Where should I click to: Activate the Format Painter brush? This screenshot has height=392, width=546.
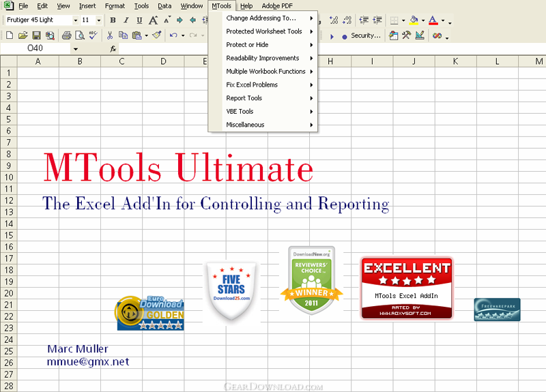point(157,35)
